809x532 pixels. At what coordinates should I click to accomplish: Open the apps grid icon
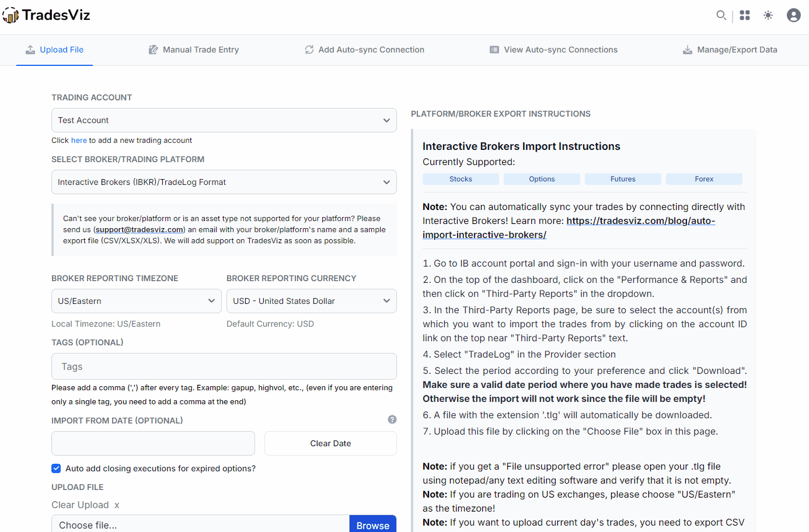click(745, 15)
